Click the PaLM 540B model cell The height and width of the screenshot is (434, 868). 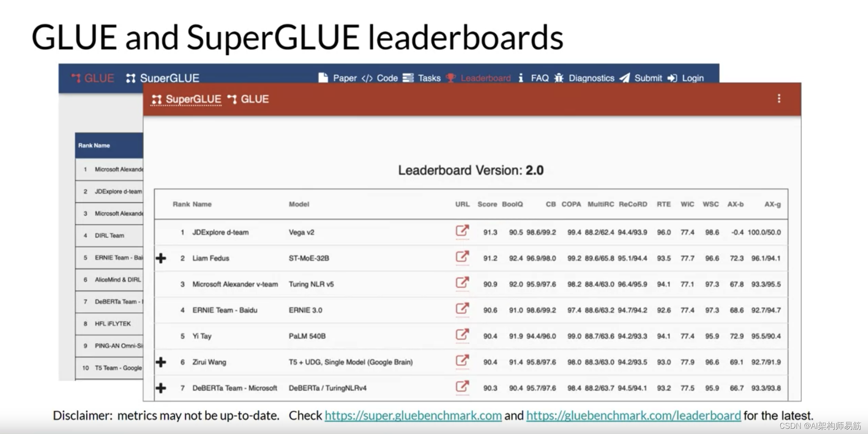click(307, 336)
